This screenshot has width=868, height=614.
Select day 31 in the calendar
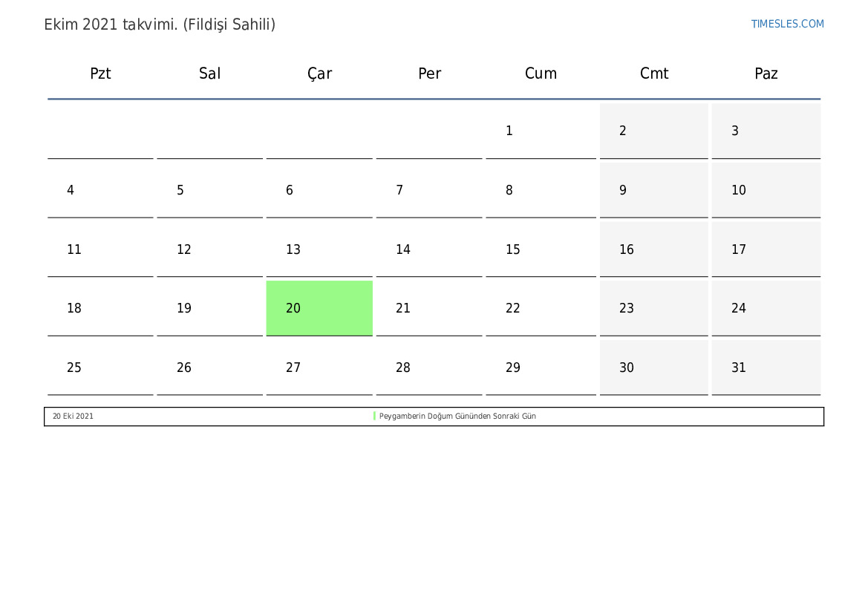tap(766, 367)
